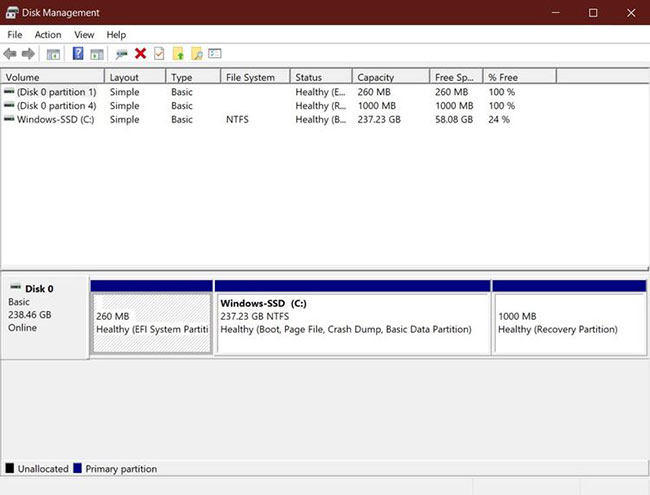Click the red X Delete icon
The image size is (650, 495).
coord(140,54)
